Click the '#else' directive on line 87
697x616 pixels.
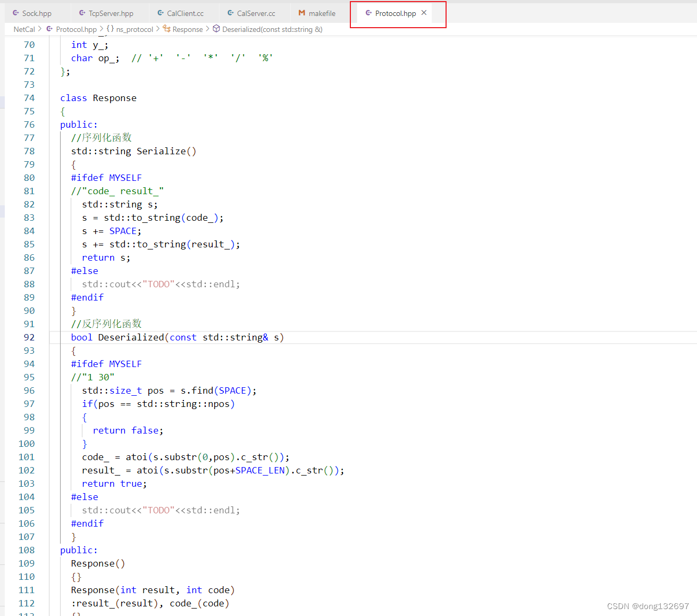click(85, 271)
